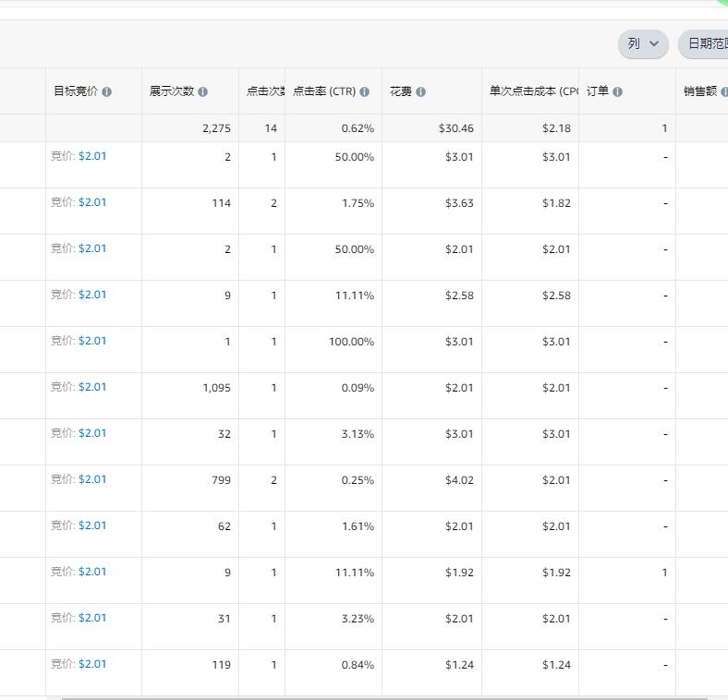Edit the $2.01 bid in the 1,095-impressions row

pos(92,387)
